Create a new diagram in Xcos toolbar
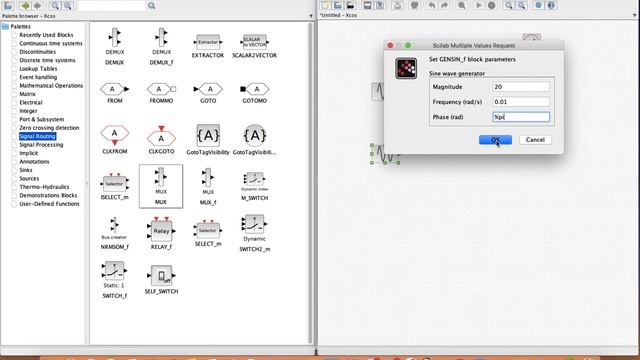 tap(325, 5)
